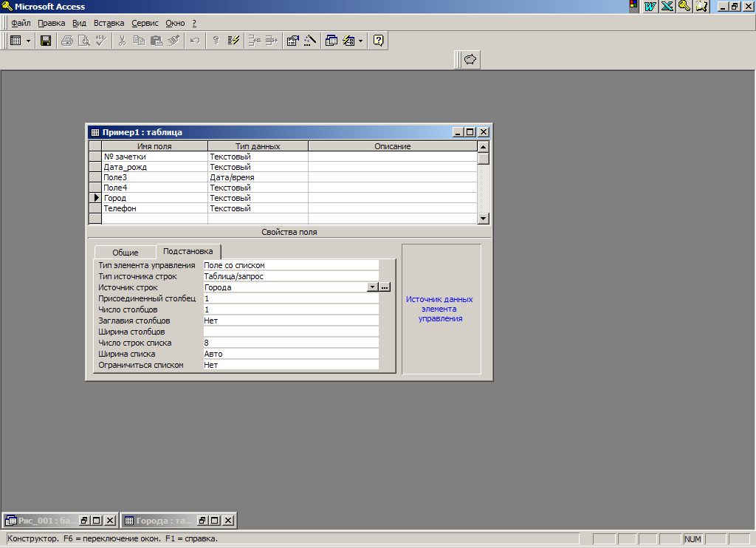This screenshot has height=548, width=756.
Task: Click the Office shortcut bar color squares icon
Action: tap(633, 6)
